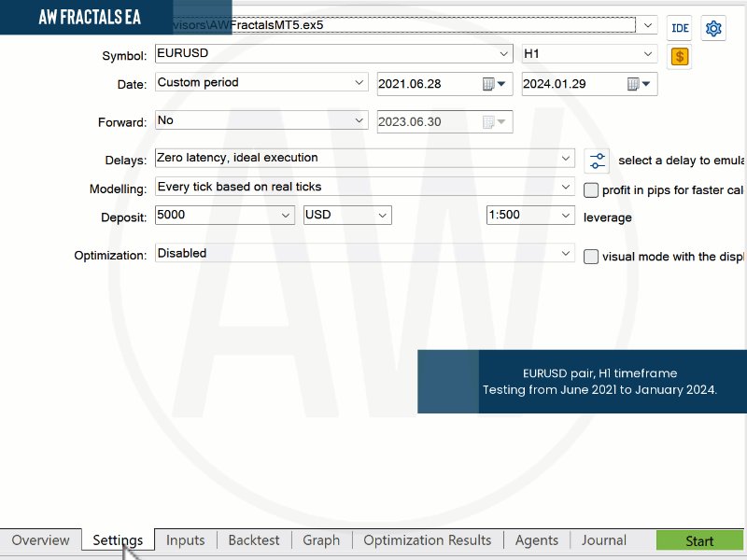Click the 'Optimization:' label

tap(110, 255)
